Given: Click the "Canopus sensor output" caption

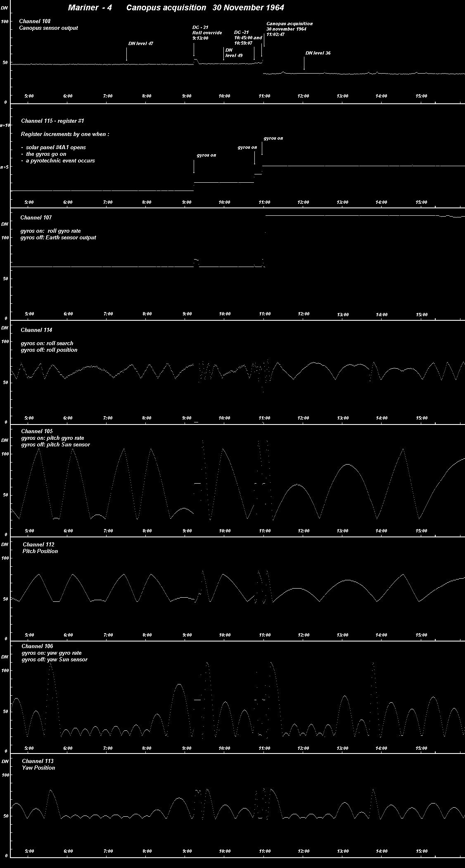Looking at the screenshot, I should pyautogui.click(x=49, y=28).
